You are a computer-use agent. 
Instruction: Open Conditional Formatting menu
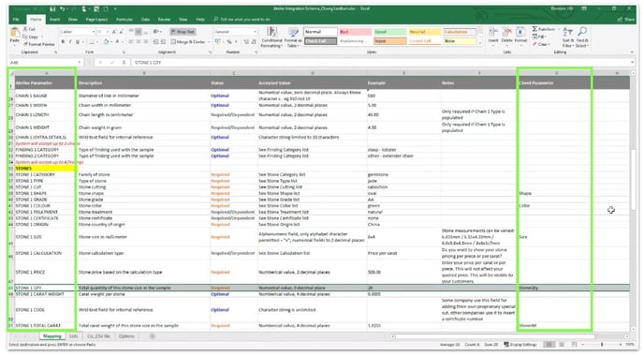[x=271, y=37]
